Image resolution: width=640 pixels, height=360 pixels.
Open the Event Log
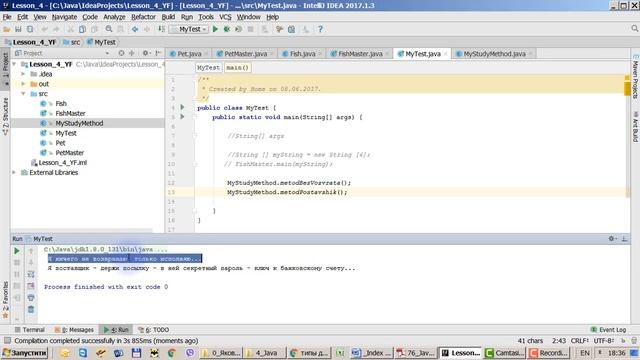609,329
